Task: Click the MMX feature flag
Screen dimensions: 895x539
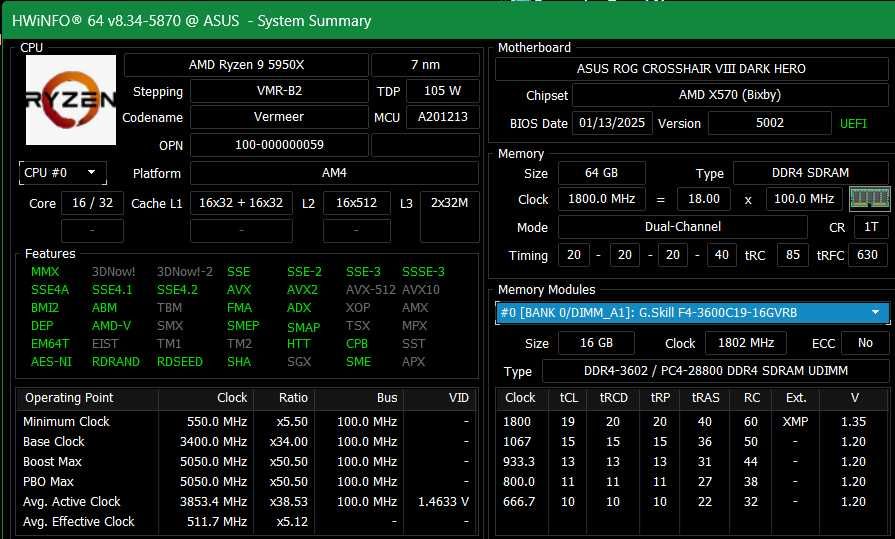Action: 45,272
